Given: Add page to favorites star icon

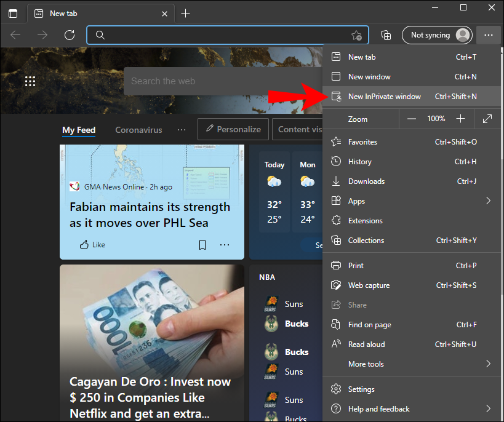Looking at the screenshot, I should pos(356,35).
